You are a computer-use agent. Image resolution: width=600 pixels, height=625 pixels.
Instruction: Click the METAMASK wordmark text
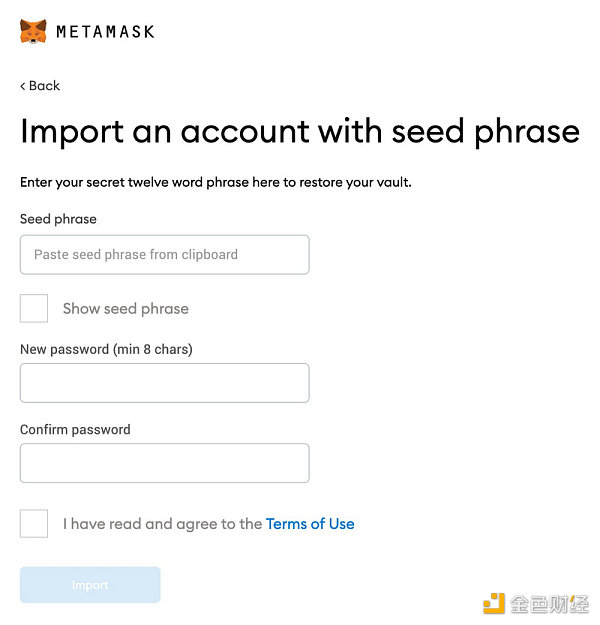pyautogui.click(x=105, y=32)
